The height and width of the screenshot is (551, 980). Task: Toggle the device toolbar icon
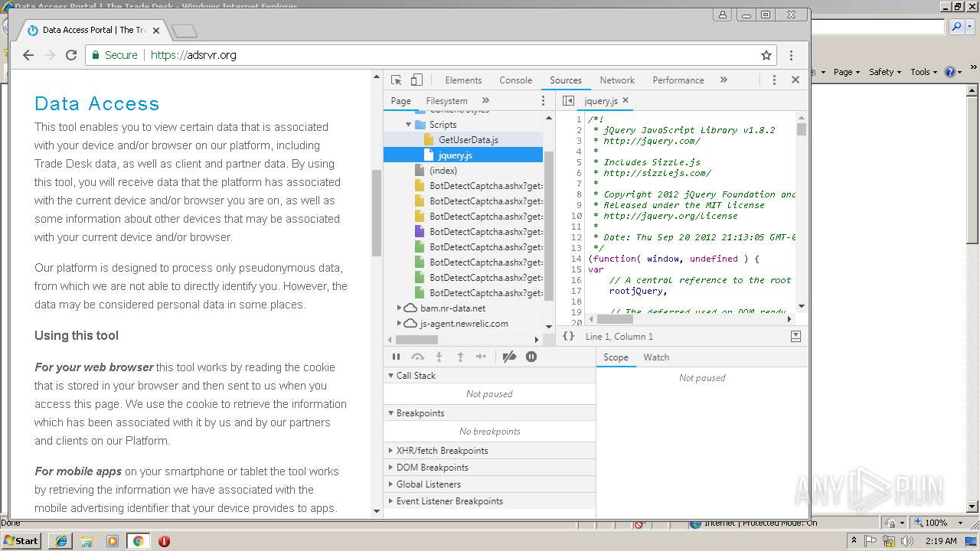click(x=416, y=80)
